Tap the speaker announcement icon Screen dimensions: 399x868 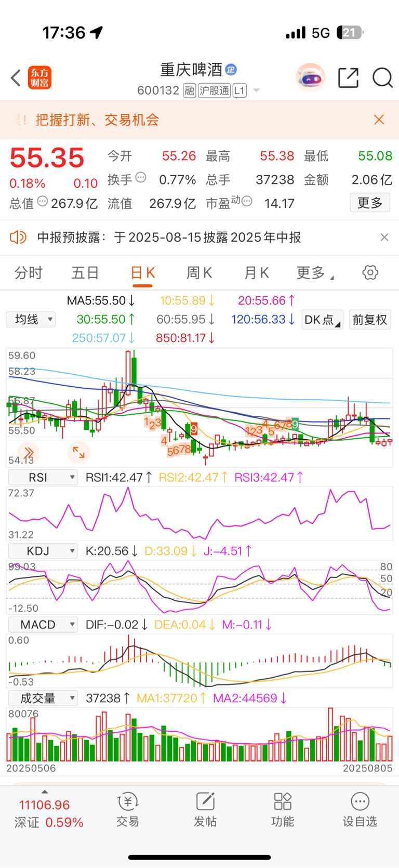click(x=18, y=238)
